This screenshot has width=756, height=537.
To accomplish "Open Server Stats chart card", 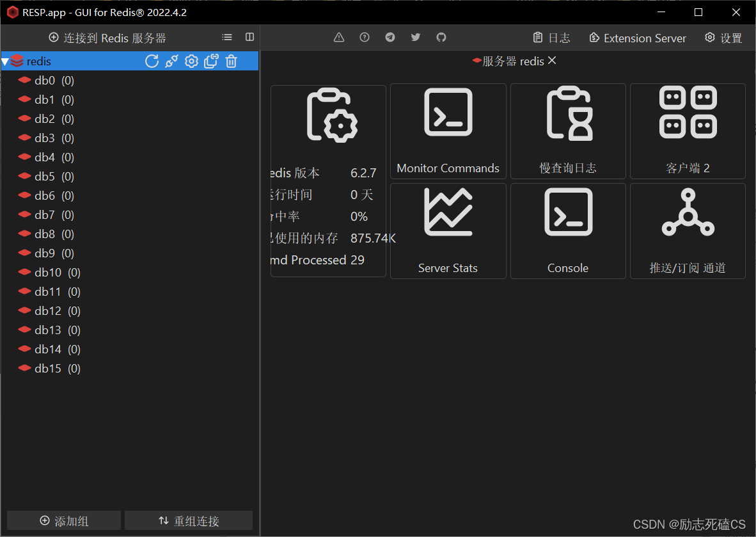I will click(448, 231).
